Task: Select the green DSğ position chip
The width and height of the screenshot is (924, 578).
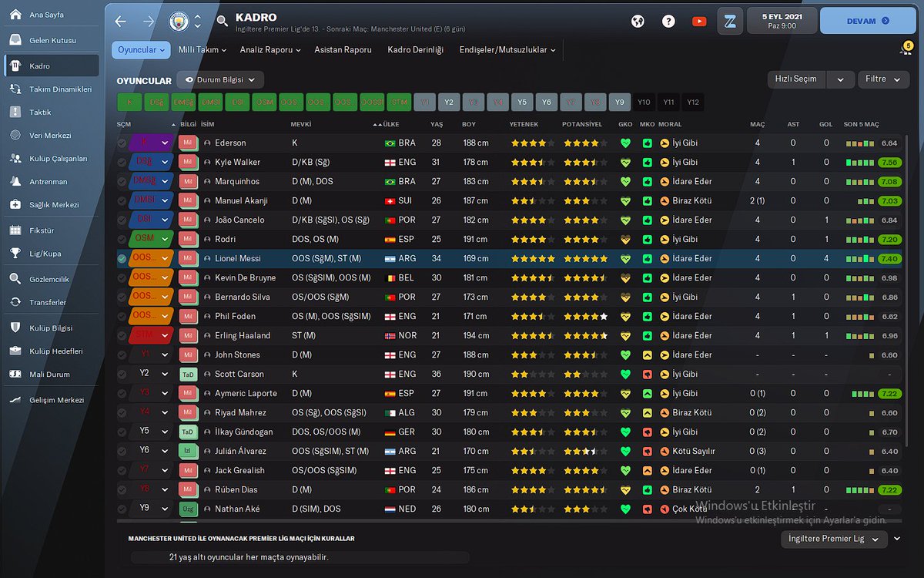Action: pyautogui.click(x=155, y=102)
